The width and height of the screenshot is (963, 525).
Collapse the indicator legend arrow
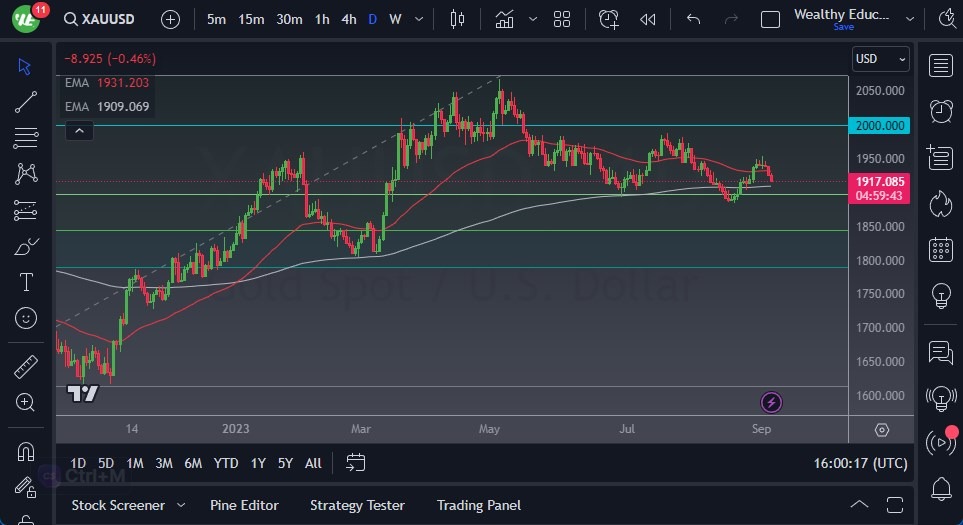click(x=78, y=130)
